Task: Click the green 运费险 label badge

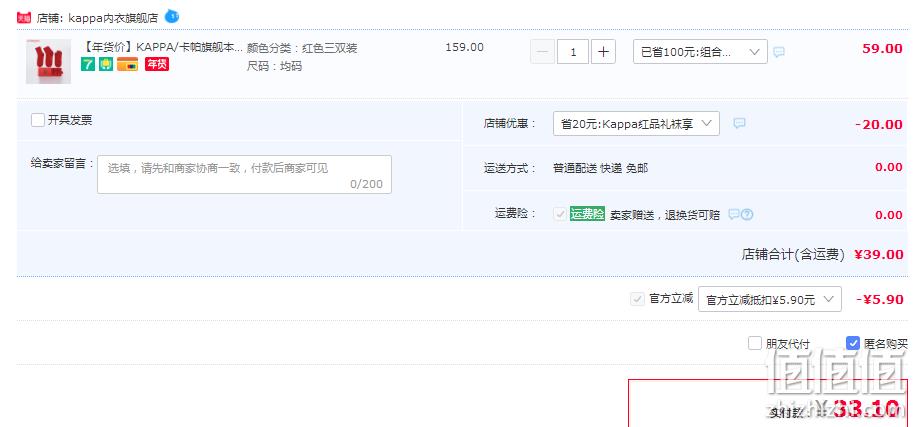Action: coord(587,214)
